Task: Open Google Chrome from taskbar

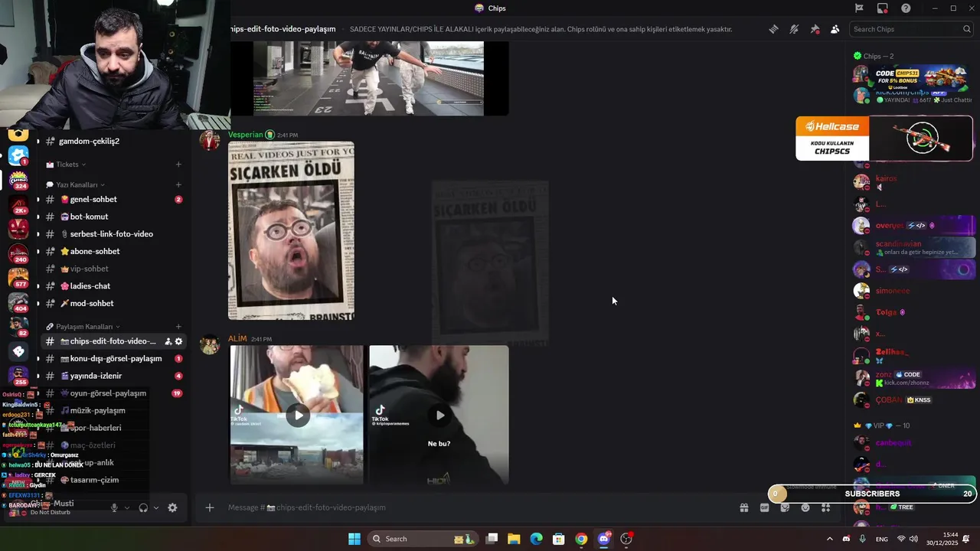Action: [x=581, y=539]
